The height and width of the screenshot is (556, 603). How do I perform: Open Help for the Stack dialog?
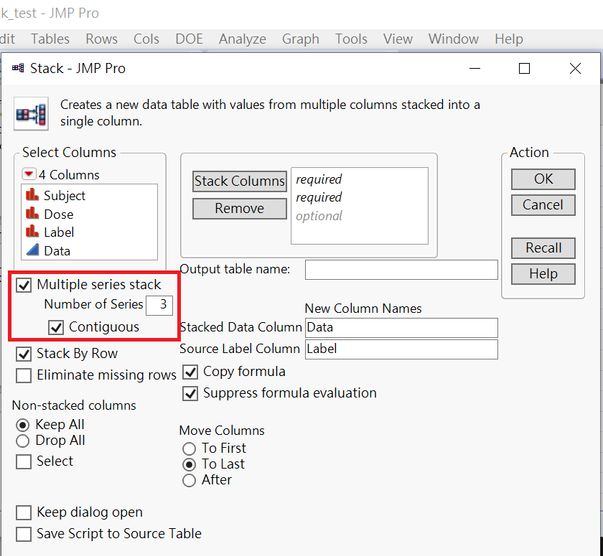pyautogui.click(x=543, y=274)
